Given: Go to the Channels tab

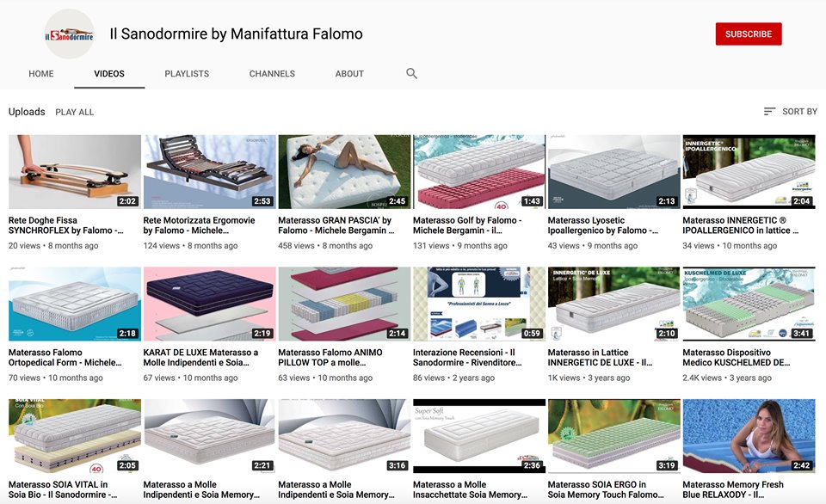Looking at the screenshot, I should 272,74.
